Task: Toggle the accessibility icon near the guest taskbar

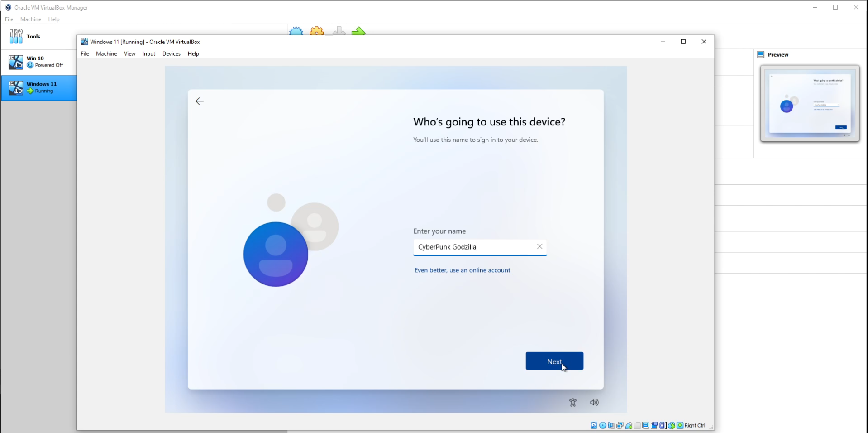Action: [573, 402]
